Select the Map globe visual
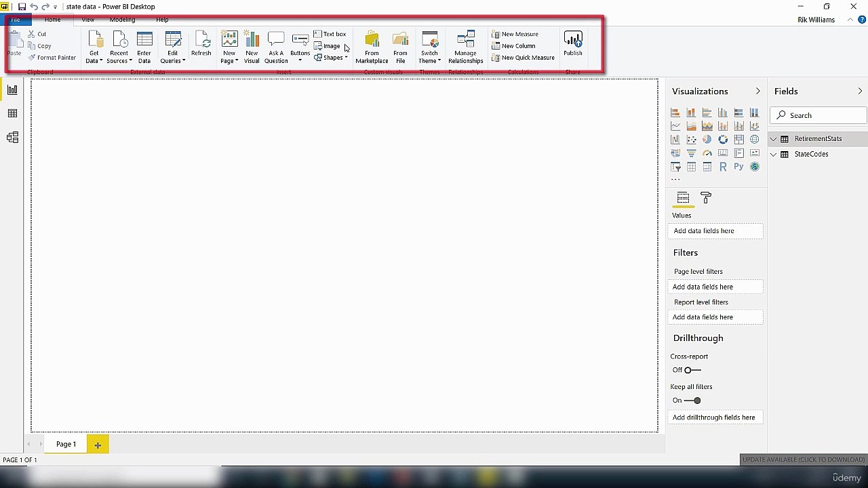The image size is (868, 488). click(x=754, y=140)
